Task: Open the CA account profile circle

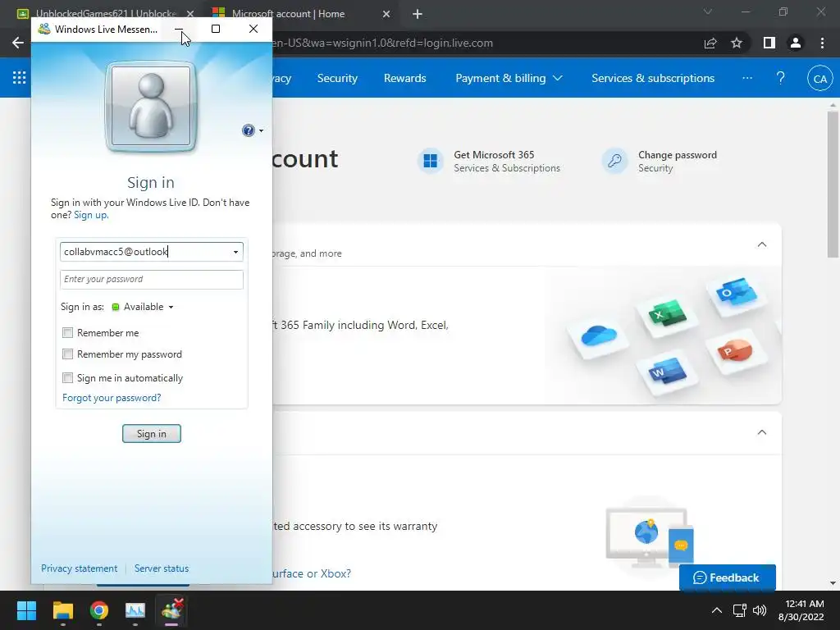Action: (819, 78)
